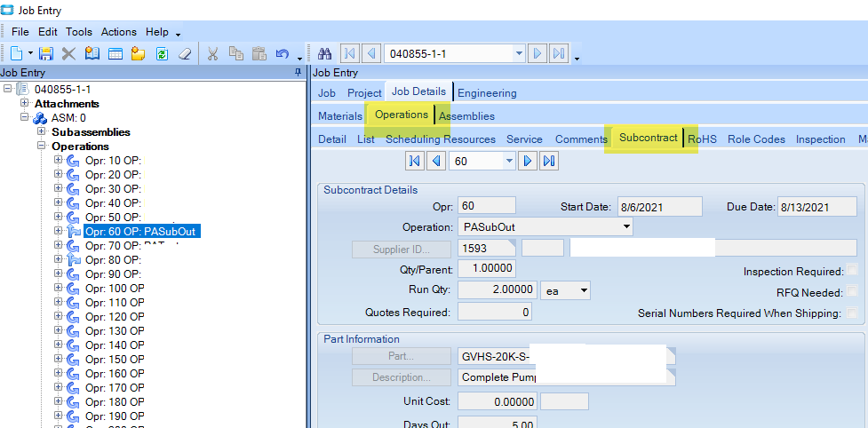868x428 pixels.
Task: Toggle the Inspection Required checkbox
Action: (853, 271)
